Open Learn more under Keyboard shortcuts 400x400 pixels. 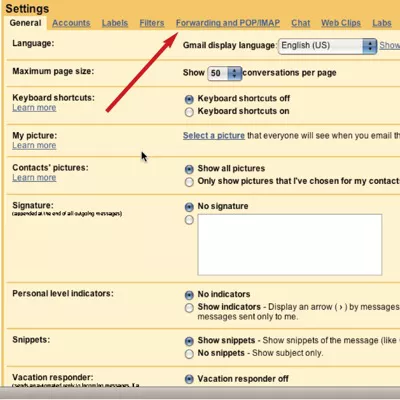click(34, 108)
